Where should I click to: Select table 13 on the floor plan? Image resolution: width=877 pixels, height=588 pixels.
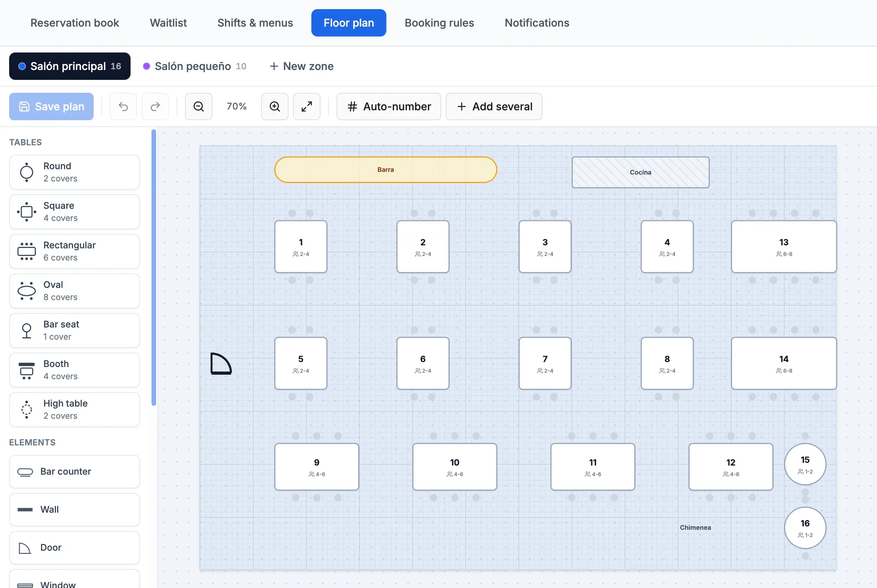(x=784, y=247)
